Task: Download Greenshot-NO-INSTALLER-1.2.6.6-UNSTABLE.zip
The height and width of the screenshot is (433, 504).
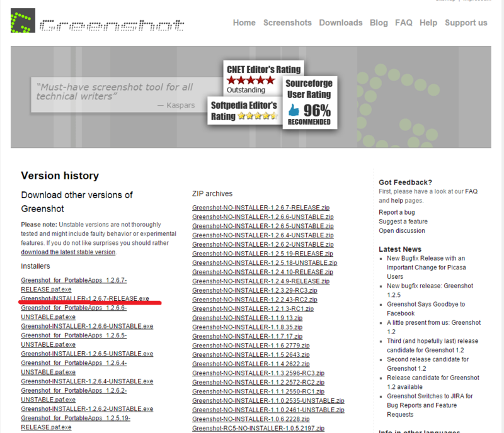Action: click(263, 217)
